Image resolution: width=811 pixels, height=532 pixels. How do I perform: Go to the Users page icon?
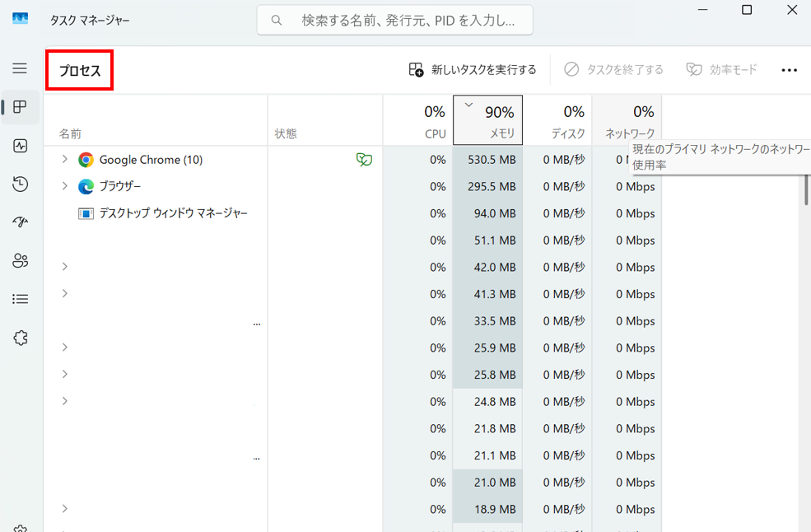click(x=21, y=261)
